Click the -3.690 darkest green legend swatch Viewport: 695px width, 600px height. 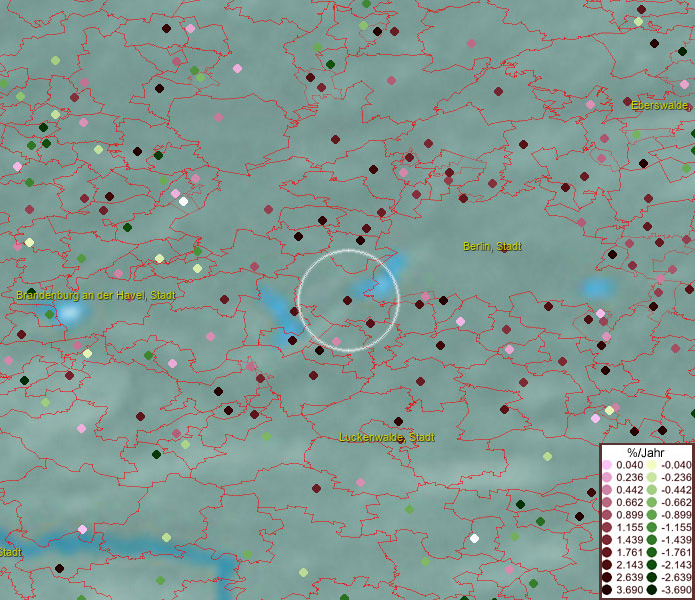pyautogui.click(x=652, y=590)
